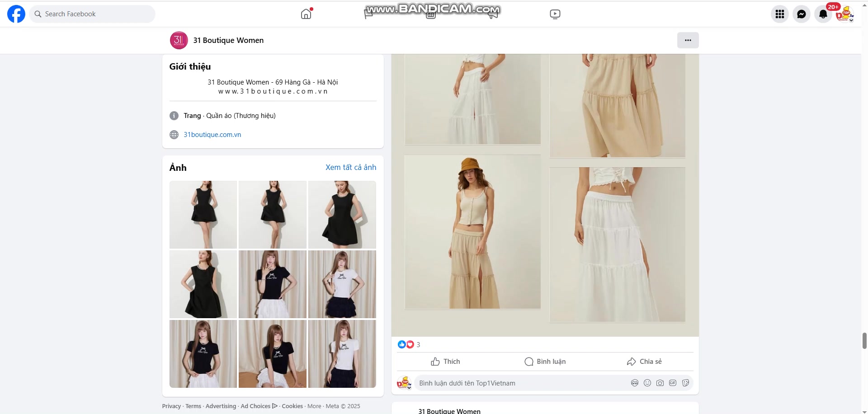
Task: Open the three-dots page options menu
Action: pos(688,40)
